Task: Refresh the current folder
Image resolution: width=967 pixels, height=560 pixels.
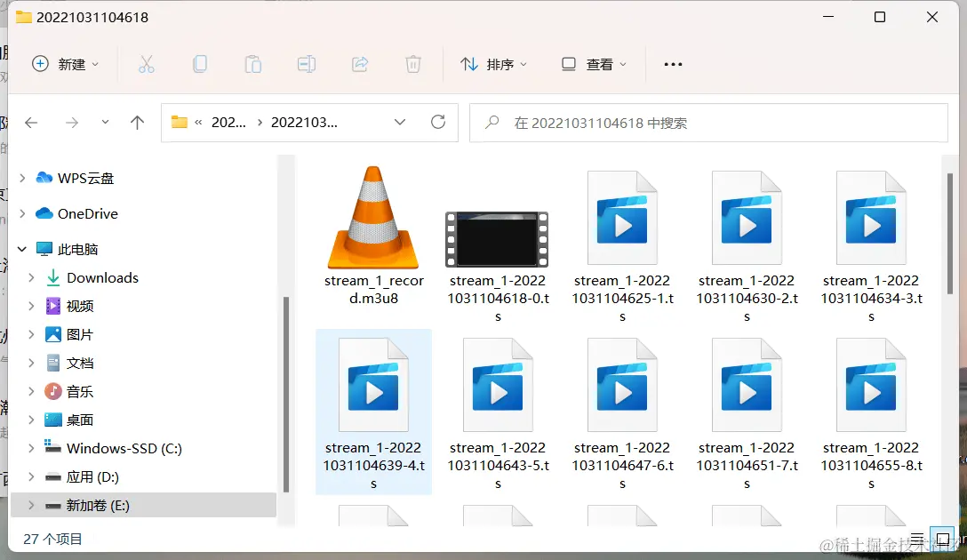Action: pyautogui.click(x=438, y=122)
